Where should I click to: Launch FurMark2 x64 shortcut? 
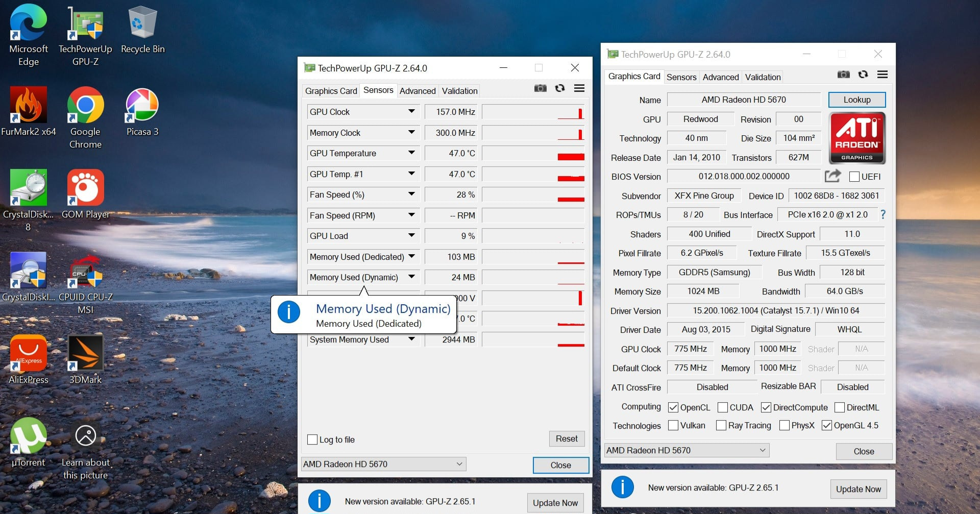click(x=29, y=112)
